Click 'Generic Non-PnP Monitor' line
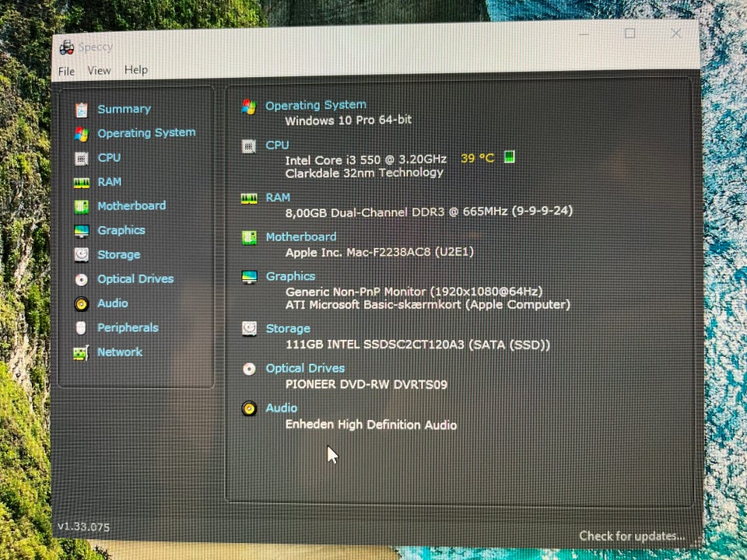The height and width of the screenshot is (560, 747). coord(414,292)
